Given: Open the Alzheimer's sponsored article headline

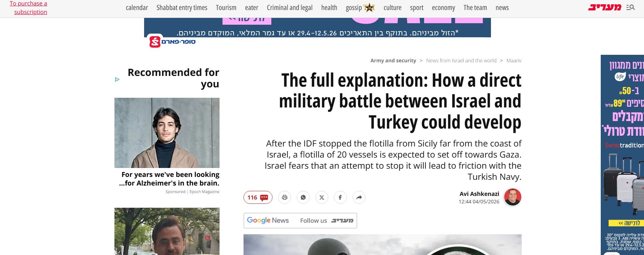Looking at the screenshot, I should click(x=169, y=179).
